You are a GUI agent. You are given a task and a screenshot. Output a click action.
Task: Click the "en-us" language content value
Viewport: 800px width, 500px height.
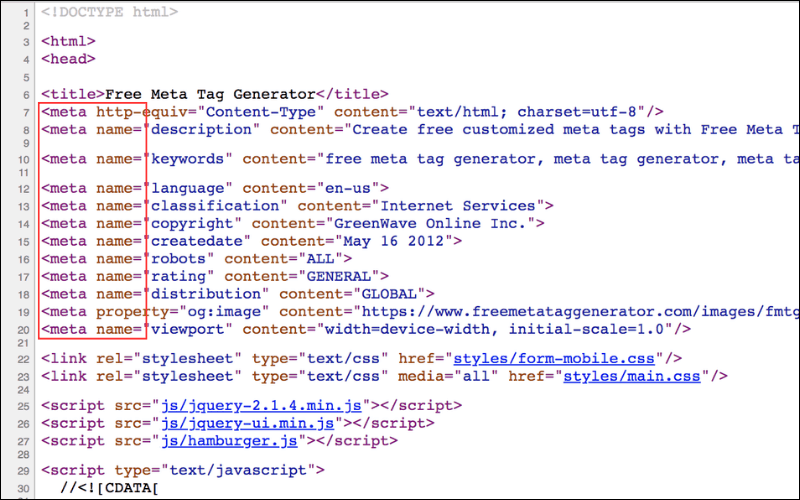[356, 188]
